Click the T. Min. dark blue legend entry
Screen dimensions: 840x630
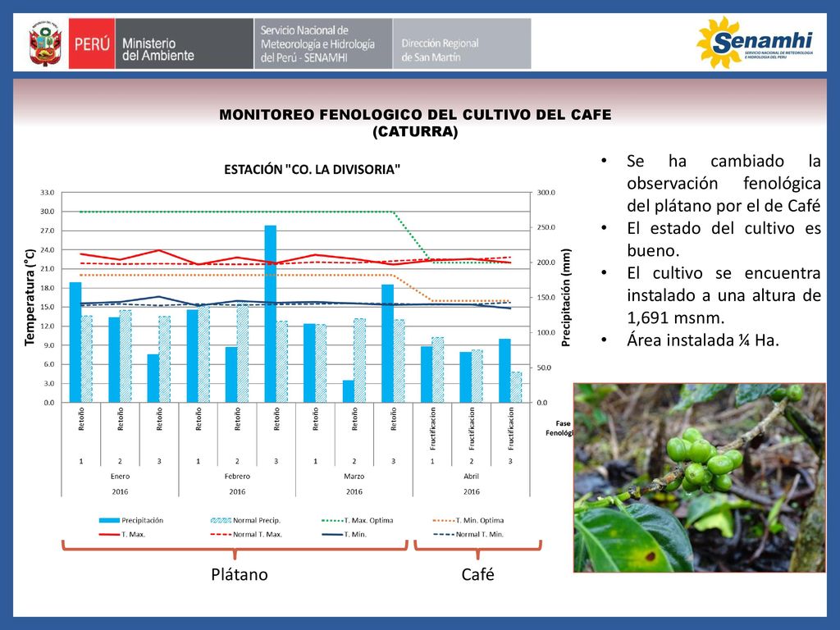pyautogui.click(x=344, y=534)
